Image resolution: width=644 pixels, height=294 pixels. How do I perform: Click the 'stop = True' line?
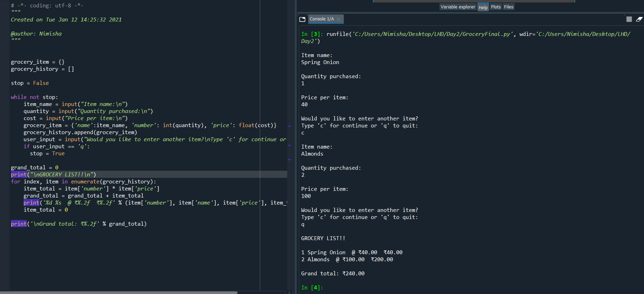(x=47, y=154)
